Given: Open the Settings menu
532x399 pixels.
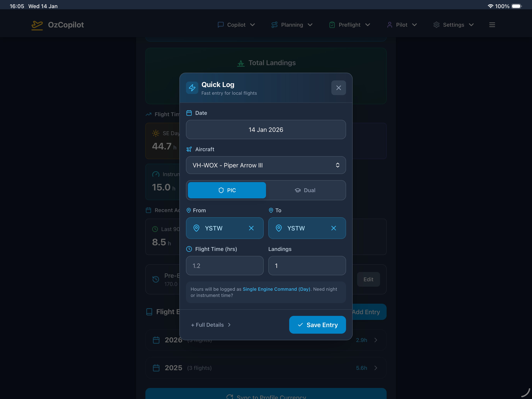Looking at the screenshot, I should pyautogui.click(x=453, y=25).
